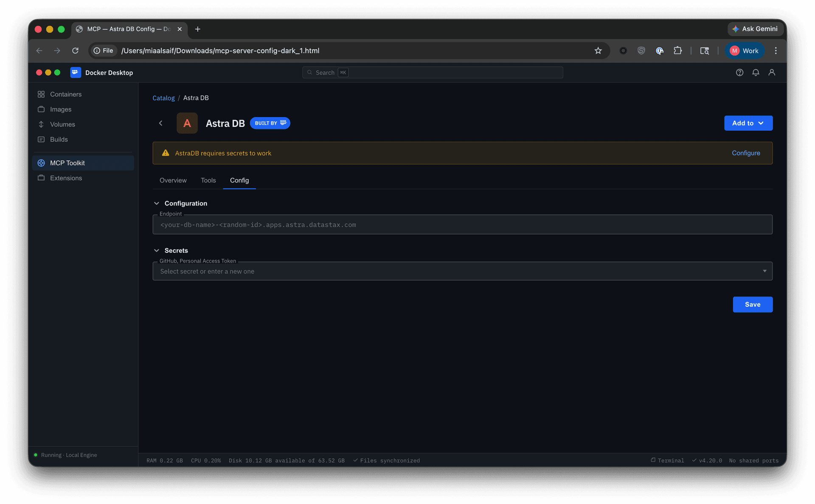
Task: Go back with the left chevron arrow
Action: 161,123
